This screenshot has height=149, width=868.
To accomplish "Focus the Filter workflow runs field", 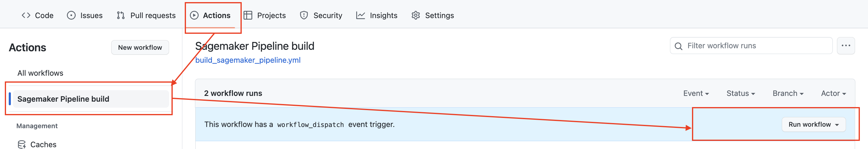I will tap(751, 46).
